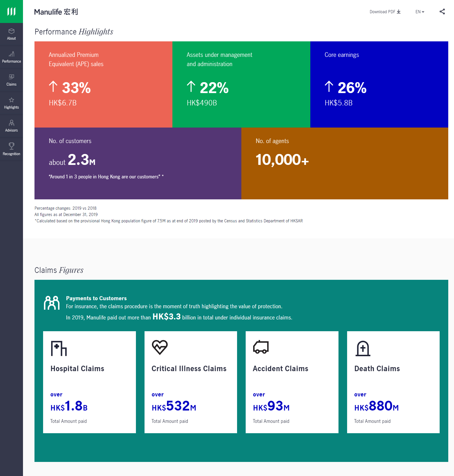Click the HK$5.8B value
Viewport: 454px width, 476px height.
point(338,103)
